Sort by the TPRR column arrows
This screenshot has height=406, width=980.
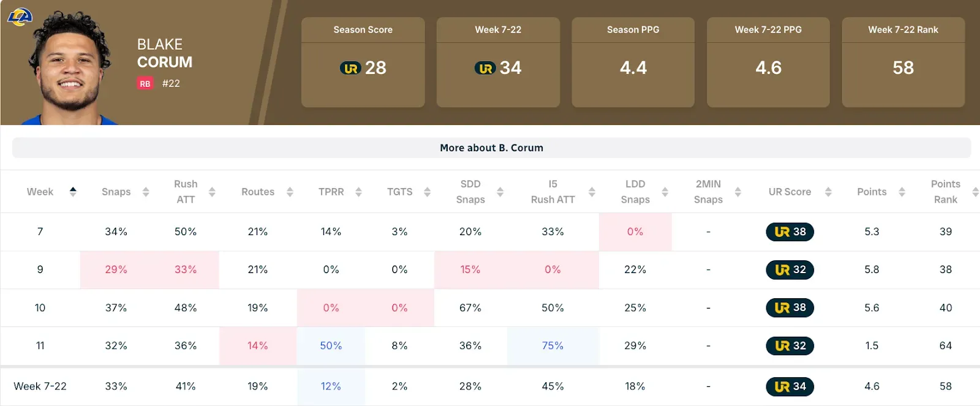point(358,192)
